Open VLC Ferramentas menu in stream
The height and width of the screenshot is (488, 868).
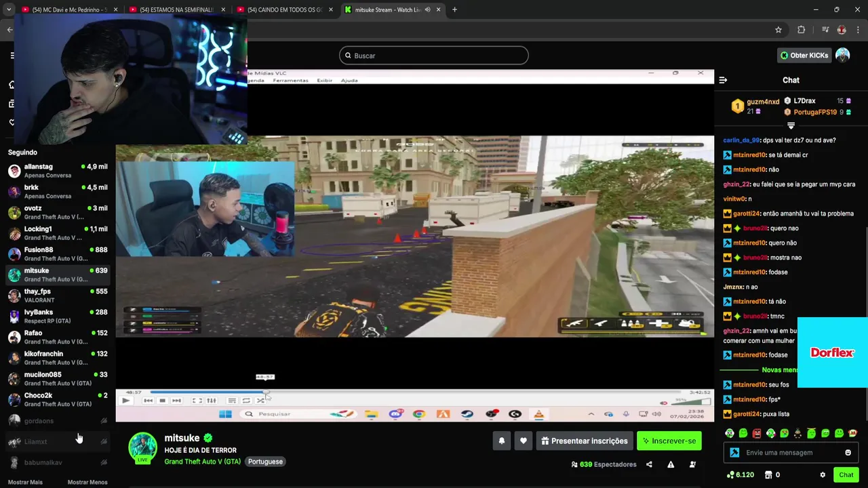point(290,80)
